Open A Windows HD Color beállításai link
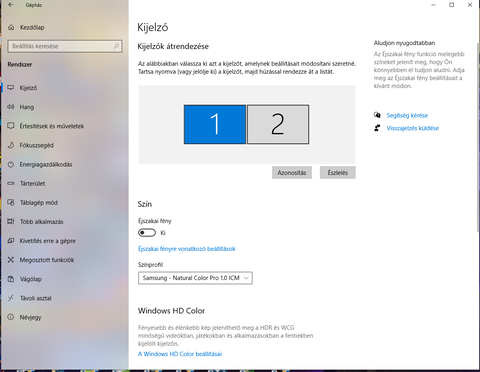Image resolution: width=480 pixels, height=372 pixels. (180, 354)
